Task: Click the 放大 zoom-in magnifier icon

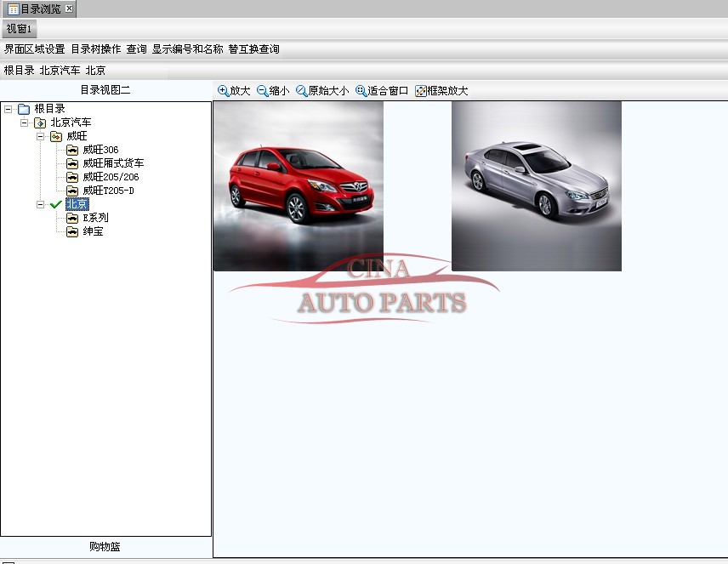Action: click(224, 91)
